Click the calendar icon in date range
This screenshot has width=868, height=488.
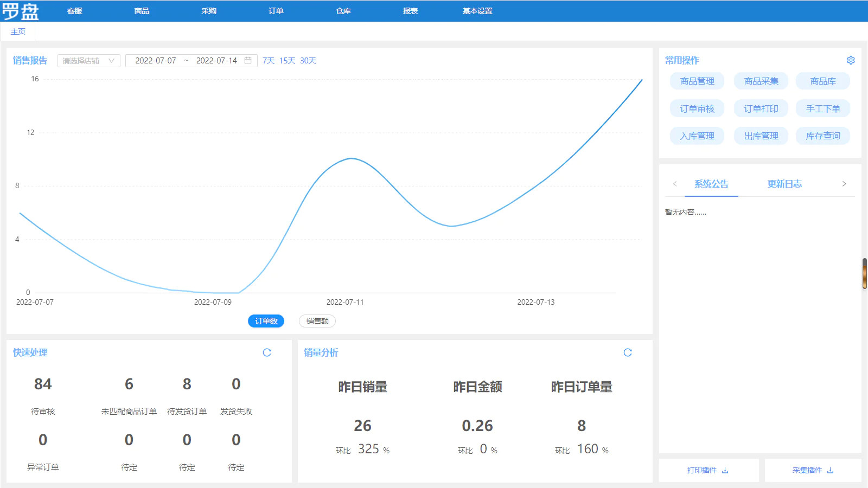[x=248, y=60]
